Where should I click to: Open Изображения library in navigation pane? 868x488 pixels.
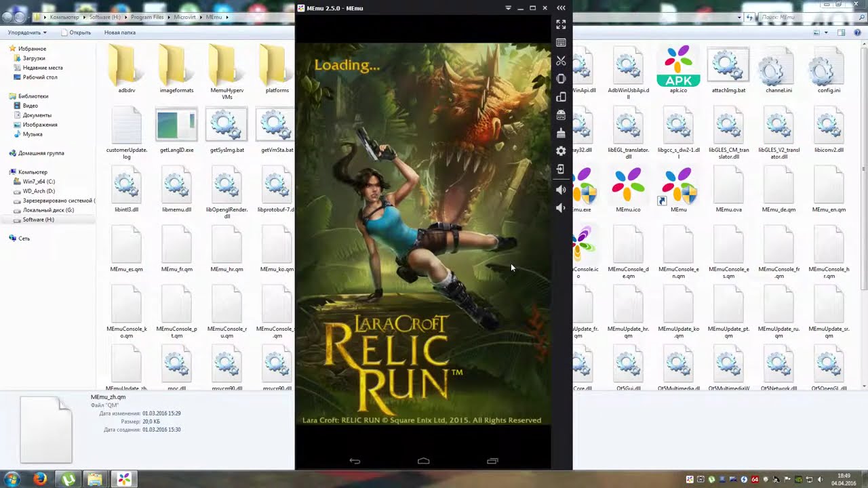point(40,125)
